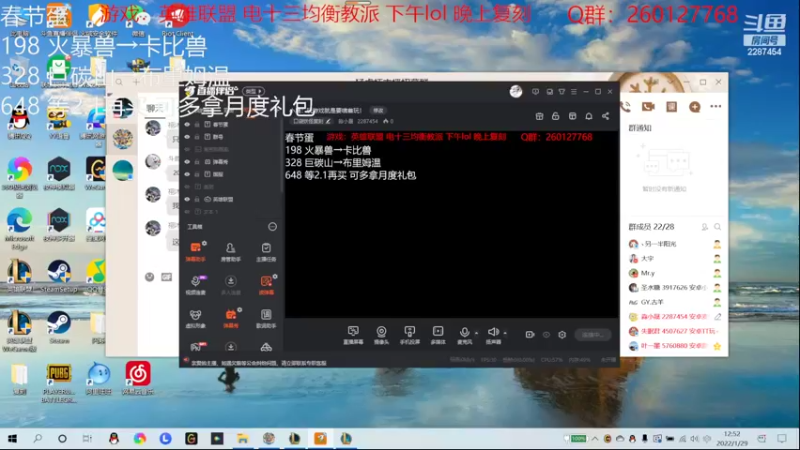800x450 pixels.
Task: Edit the live category pencil label
Action: (x=311, y=121)
